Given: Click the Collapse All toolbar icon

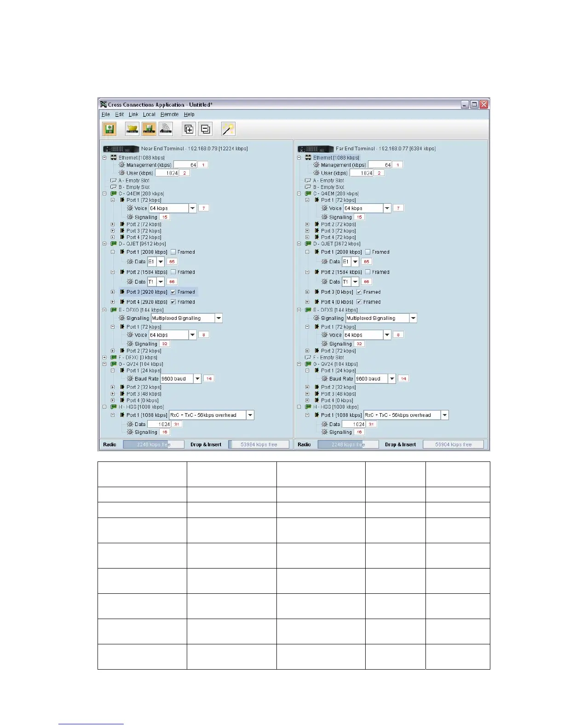Looking at the screenshot, I should click(206, 129).
